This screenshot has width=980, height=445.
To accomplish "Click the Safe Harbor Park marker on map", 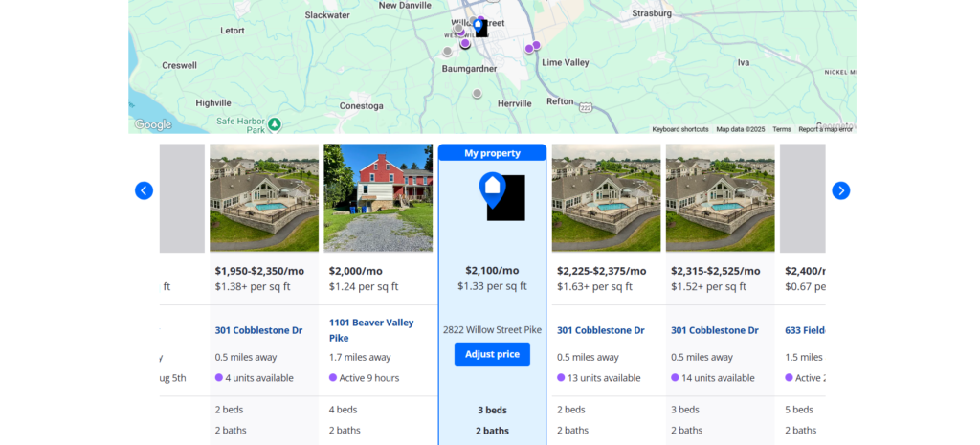I will click(x=275, y=123).
